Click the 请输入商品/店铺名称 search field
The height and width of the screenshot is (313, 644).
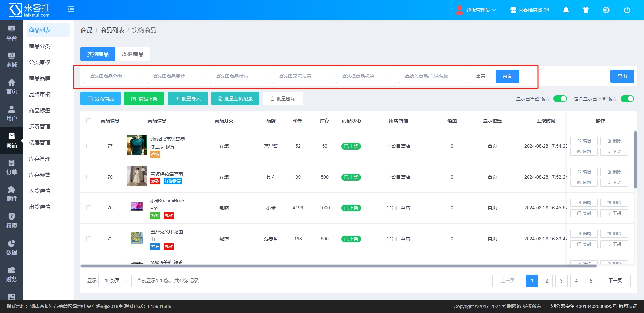click(x=432, y=76)
